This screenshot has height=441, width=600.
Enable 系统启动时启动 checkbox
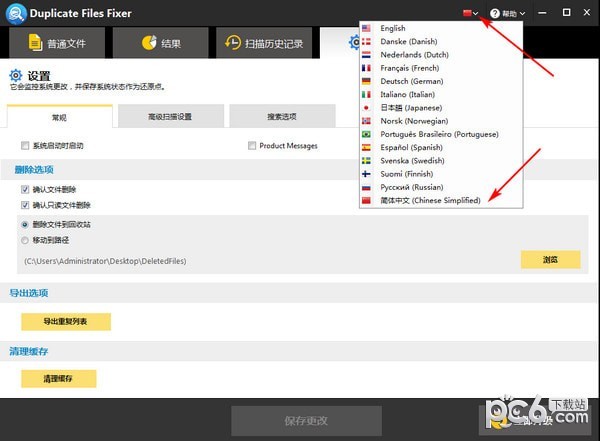tap(25, 146)
